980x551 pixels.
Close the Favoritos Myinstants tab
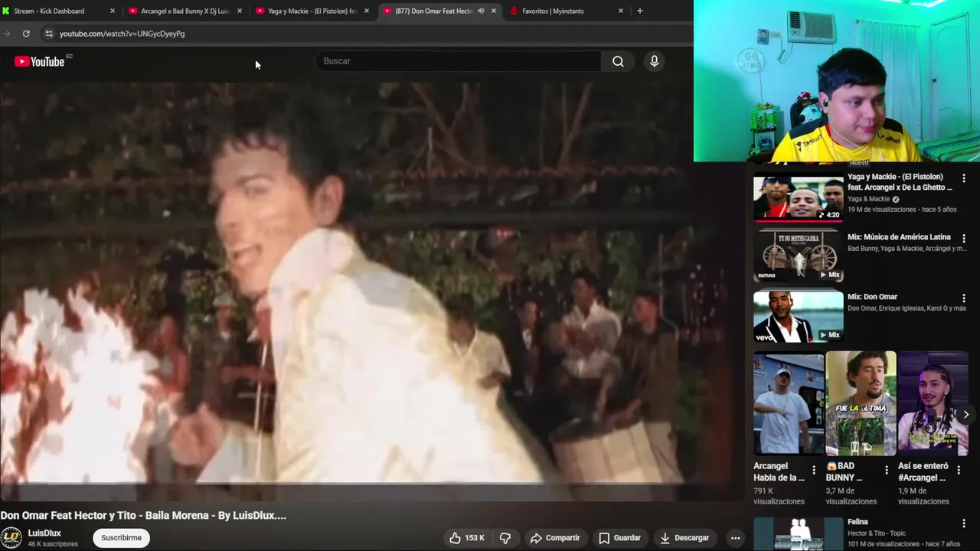click(621, 11)
